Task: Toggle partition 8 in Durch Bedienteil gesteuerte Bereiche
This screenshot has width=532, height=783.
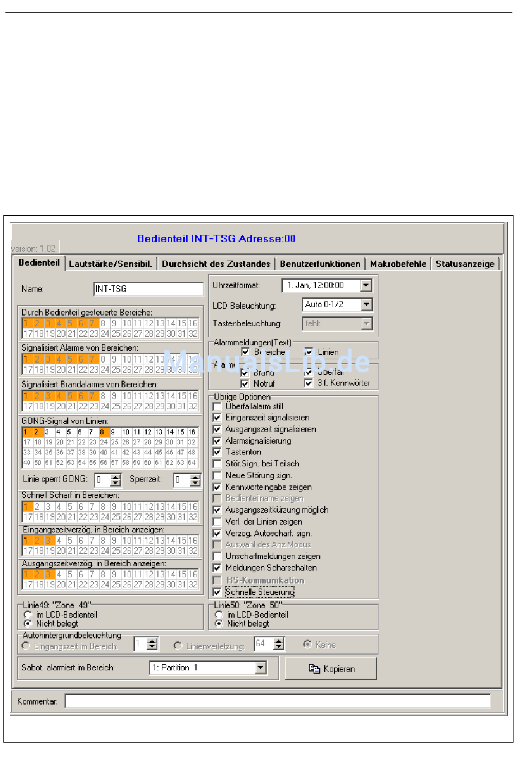Action: coord(103,323)
